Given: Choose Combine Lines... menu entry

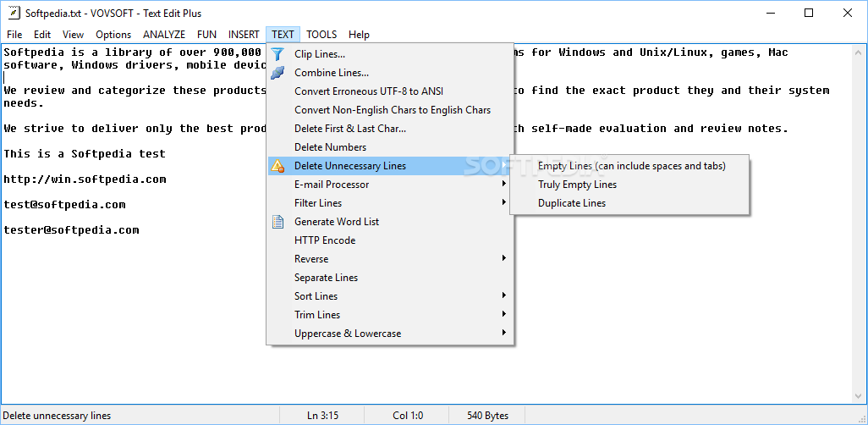Looking at the screenshot, I should (391, 73).
